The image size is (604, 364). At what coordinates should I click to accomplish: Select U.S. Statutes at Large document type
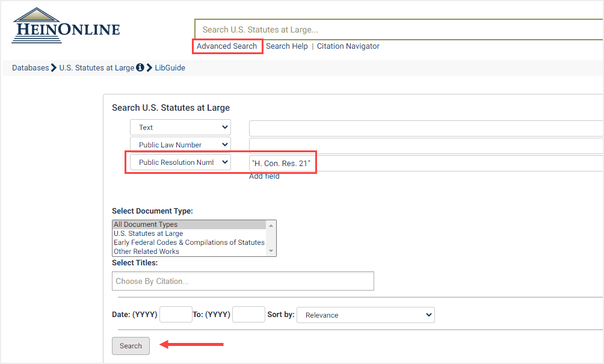189,233
